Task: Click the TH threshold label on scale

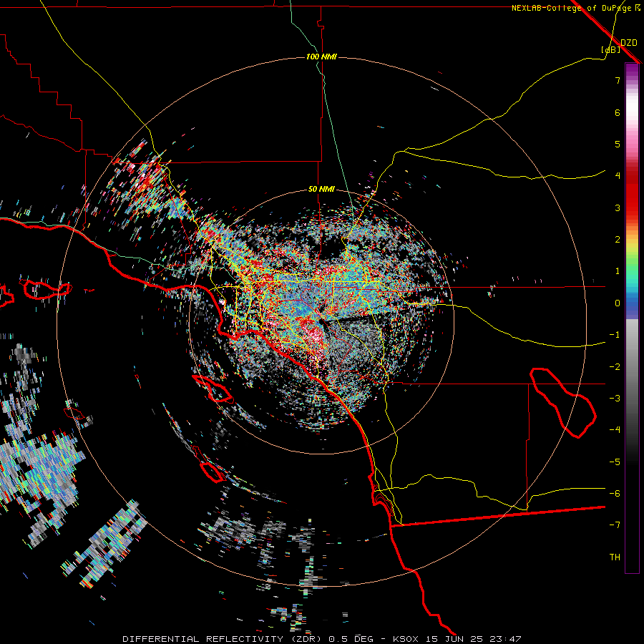Action: [615, 557]
